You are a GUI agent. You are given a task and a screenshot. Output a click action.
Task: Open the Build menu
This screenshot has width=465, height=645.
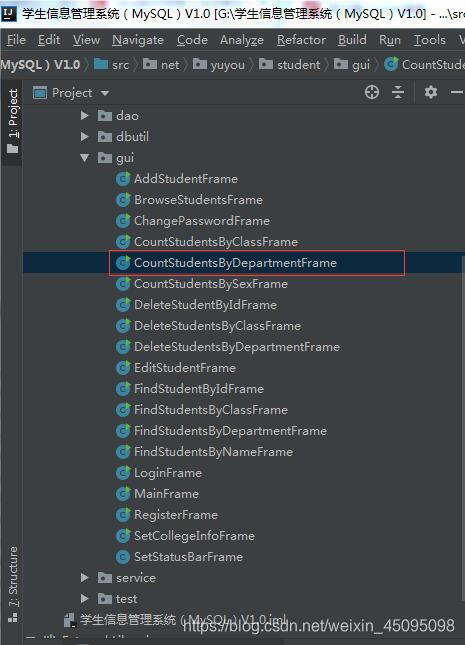click(352, 40)
